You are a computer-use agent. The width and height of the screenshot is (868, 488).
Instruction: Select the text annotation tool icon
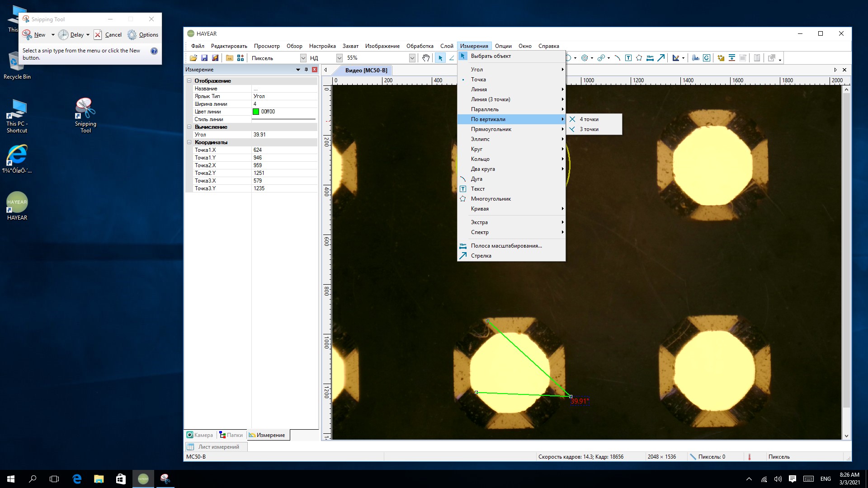click(628, 58)
